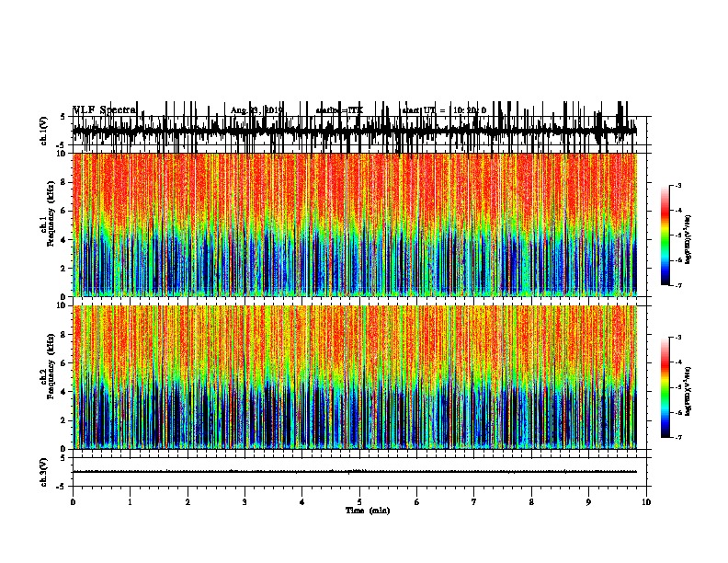The image size is (728, 563).
Task: Click the time axis tick label '3'
Action: [x=245, y=502]
